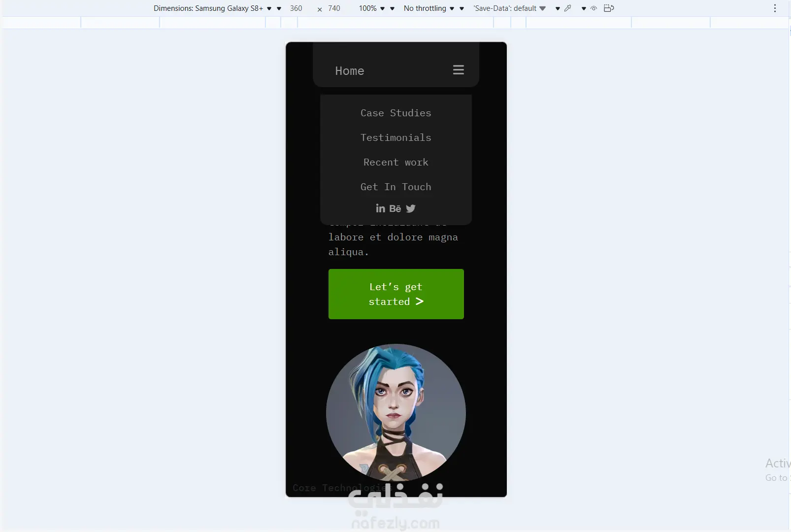Open Get In Touch link

pos(396,187)
